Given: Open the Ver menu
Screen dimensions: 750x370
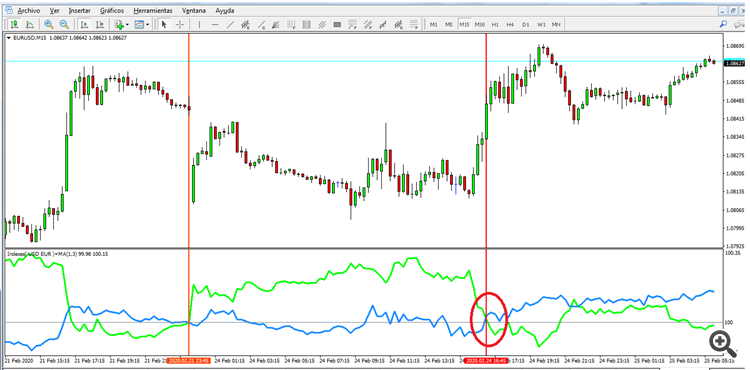Looking at the screenshot, I should pos(55,10).
